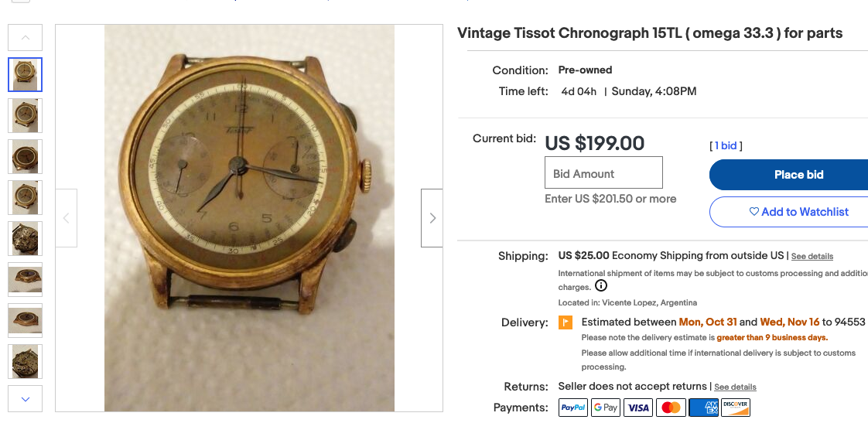Click the PayPal payment icon
The width and height of the screenshot is (868, 423).
tap(573, 408)
